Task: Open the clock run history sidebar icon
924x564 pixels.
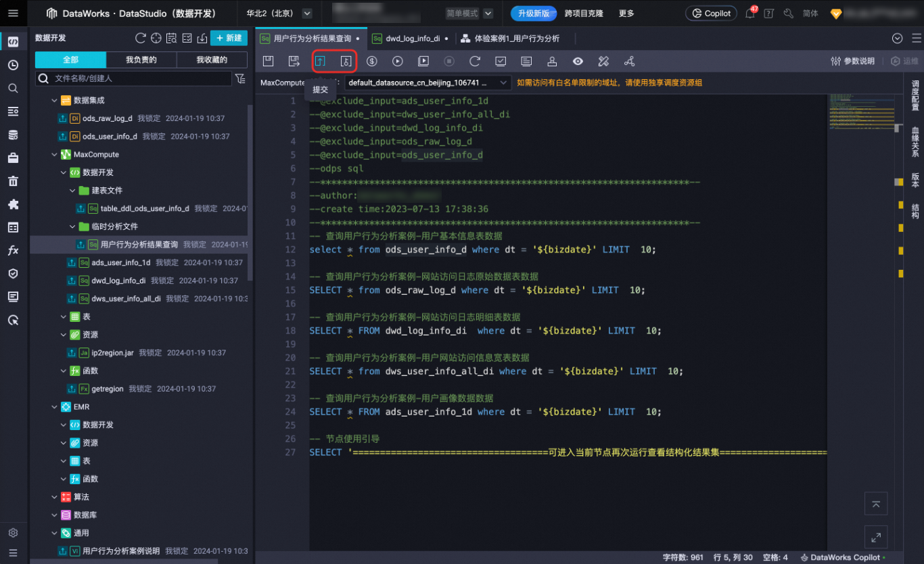Action: pos(13,65)
